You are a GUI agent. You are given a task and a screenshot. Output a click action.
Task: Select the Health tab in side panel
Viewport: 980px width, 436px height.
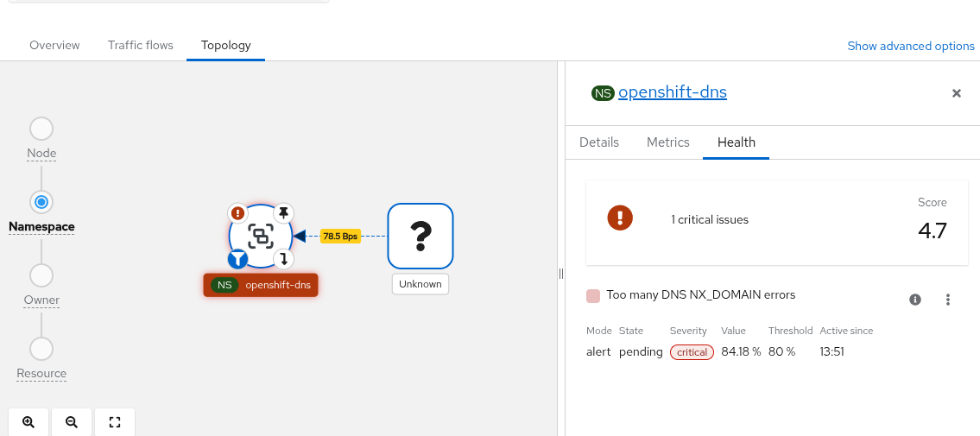click(737, 142)
